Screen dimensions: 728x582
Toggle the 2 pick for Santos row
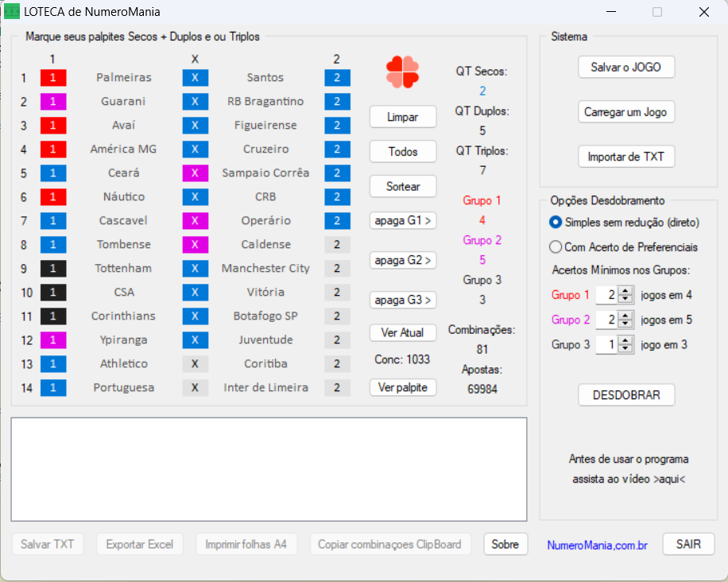pyautogui.click(x=337, y=78)
